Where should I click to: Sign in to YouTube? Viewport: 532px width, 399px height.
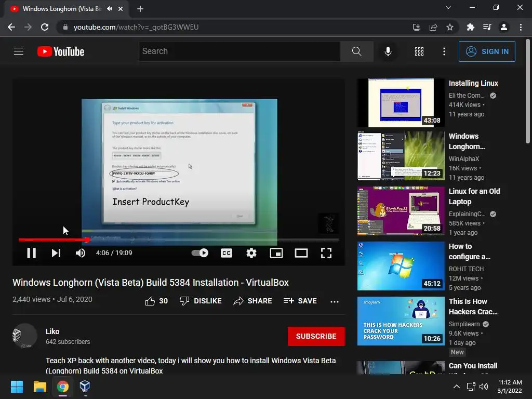coord(486,51)
